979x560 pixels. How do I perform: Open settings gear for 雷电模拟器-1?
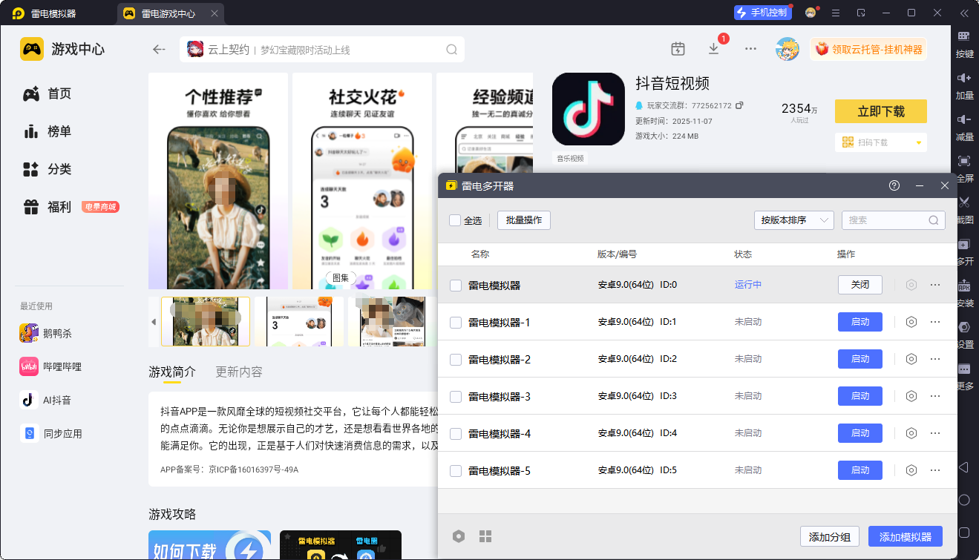pos(911,322)
